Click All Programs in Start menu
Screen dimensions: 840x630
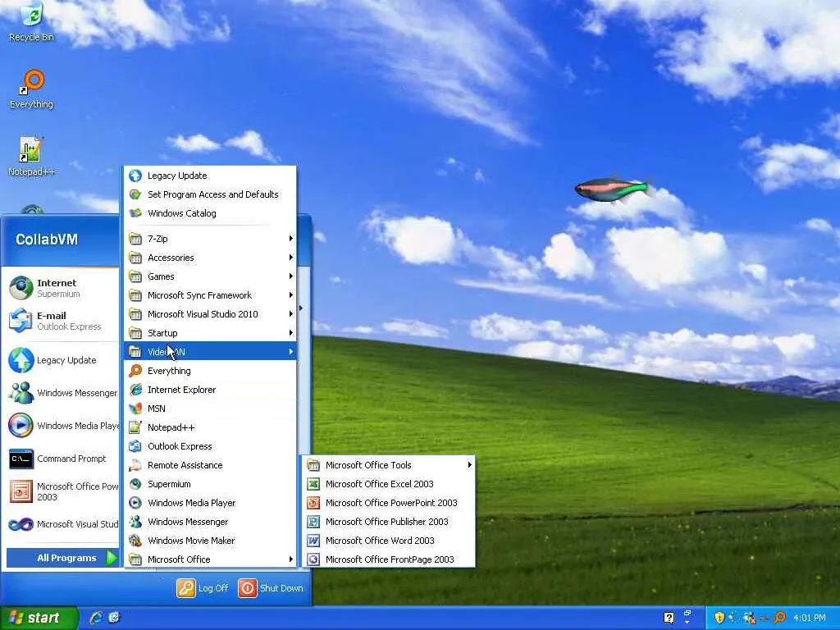[62, 558]
